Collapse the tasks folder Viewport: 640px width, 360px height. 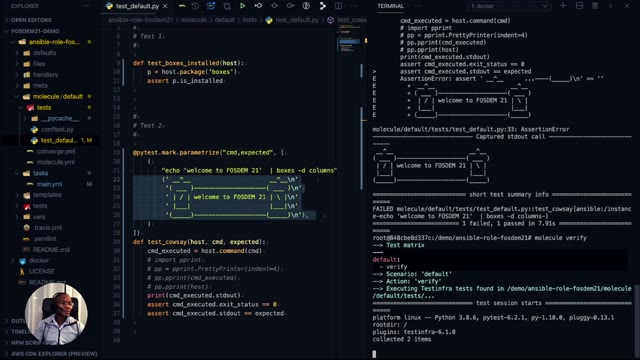(x=40, y=173)
